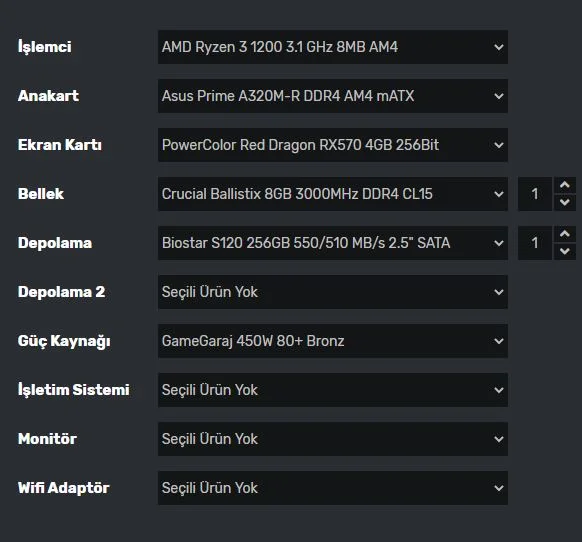Viewport: 582px width, 542px height.
Task: Open the Güç Kaynağı power supply dropdown
Action: pos(333,341)
